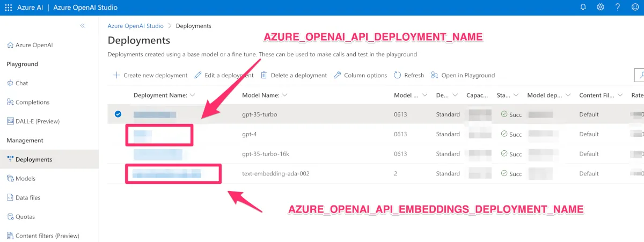Click the text-embedding-ada-002 model name cell
644x242 pixels.
click(x=276, y=174)
